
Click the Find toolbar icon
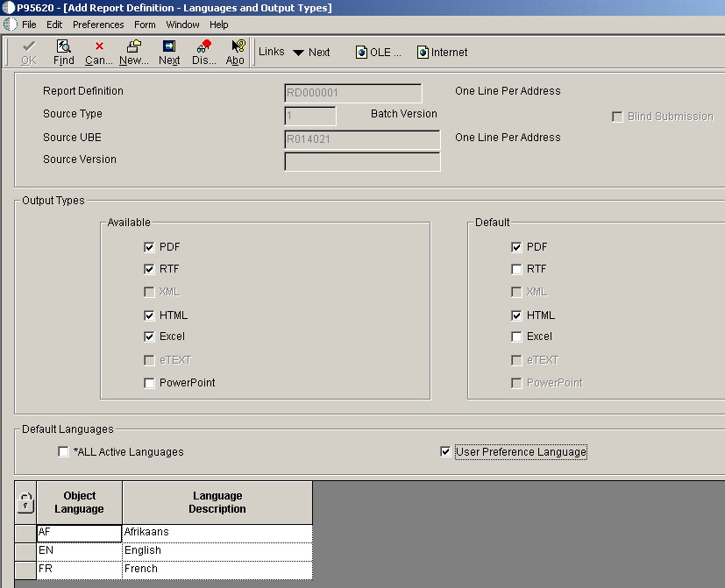(63, 46)
